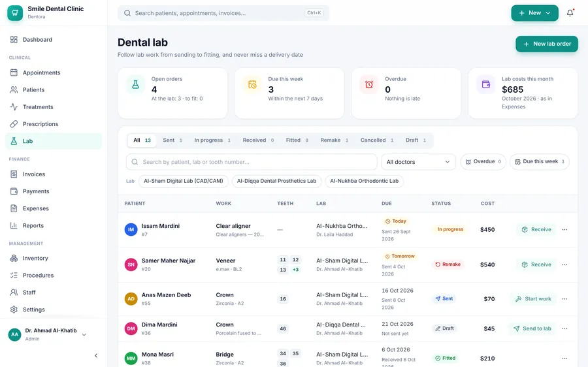Filter by Al-Diqqa Dental Prosthetics Lab
The width and height of the screenshot is (588, 367).
coord(277,181)
